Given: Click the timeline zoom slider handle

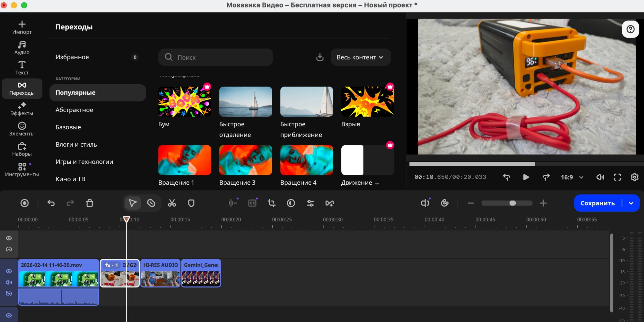Looking at the screenshot, I should tap(512, 203).
